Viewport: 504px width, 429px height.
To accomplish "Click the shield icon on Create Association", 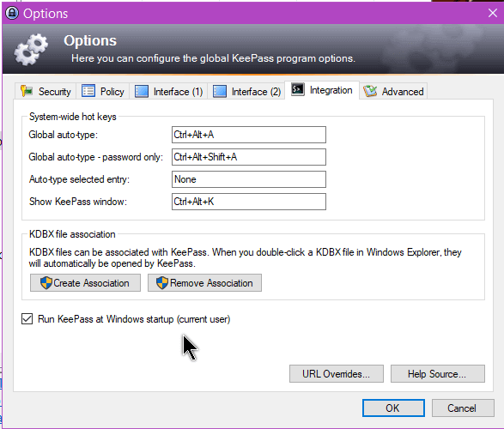I will pos(46,283).
